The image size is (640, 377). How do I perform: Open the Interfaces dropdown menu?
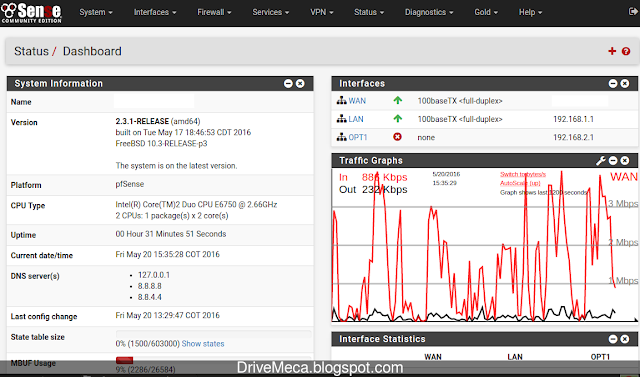155,12
